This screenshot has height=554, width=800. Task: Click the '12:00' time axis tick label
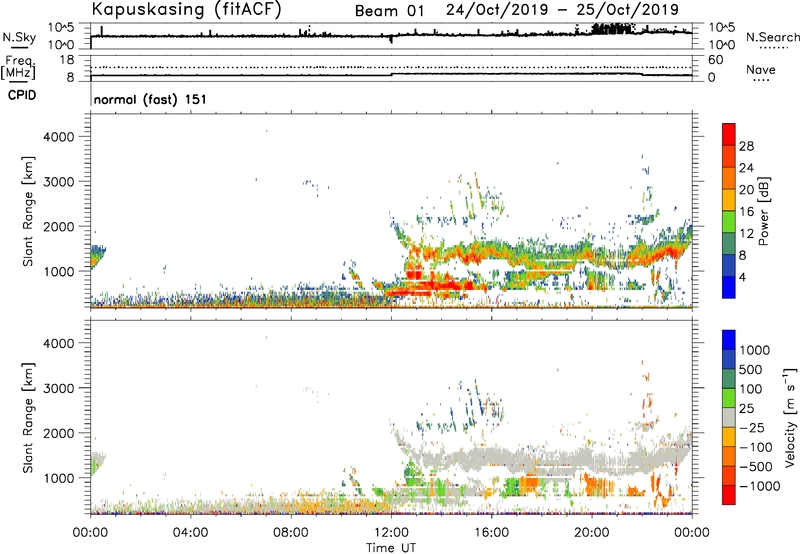pyautogui.click(x=391, y=533)
